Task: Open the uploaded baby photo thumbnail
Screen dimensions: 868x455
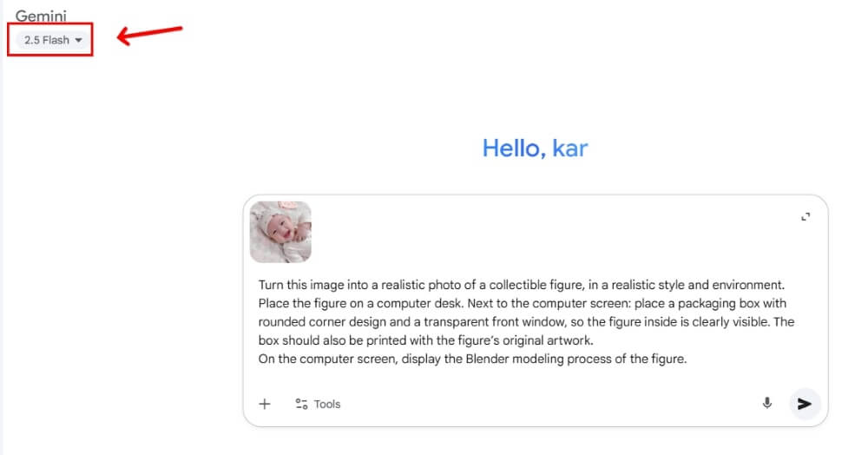Action: 280,232
